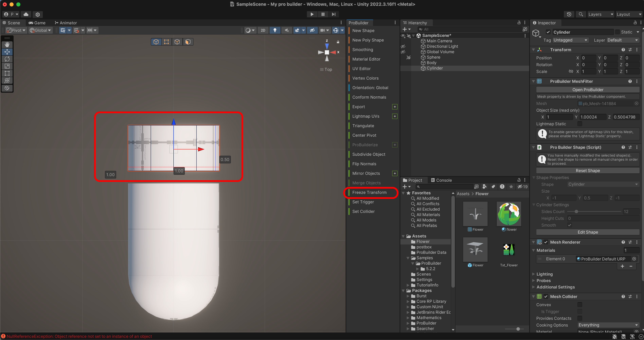This screenshot has width=644, height=340.
Task: Switch to ProBuilder vertex selection mode
Action: [x=166, y=42]
